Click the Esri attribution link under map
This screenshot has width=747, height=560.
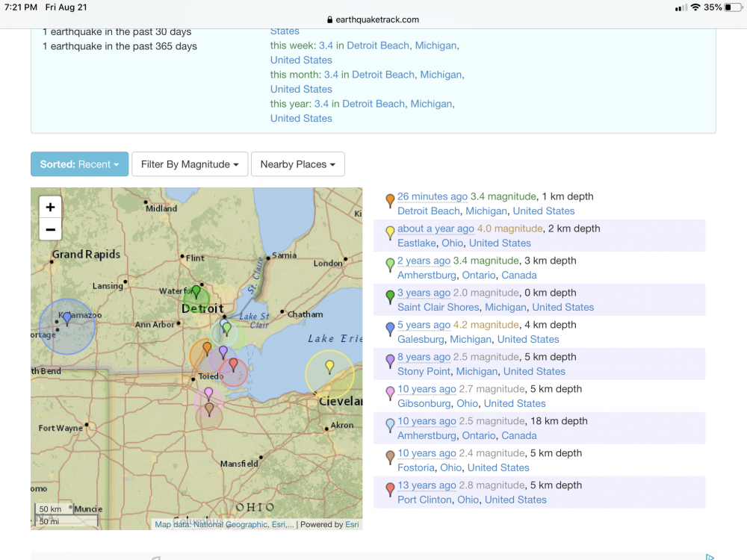(351, 524)
